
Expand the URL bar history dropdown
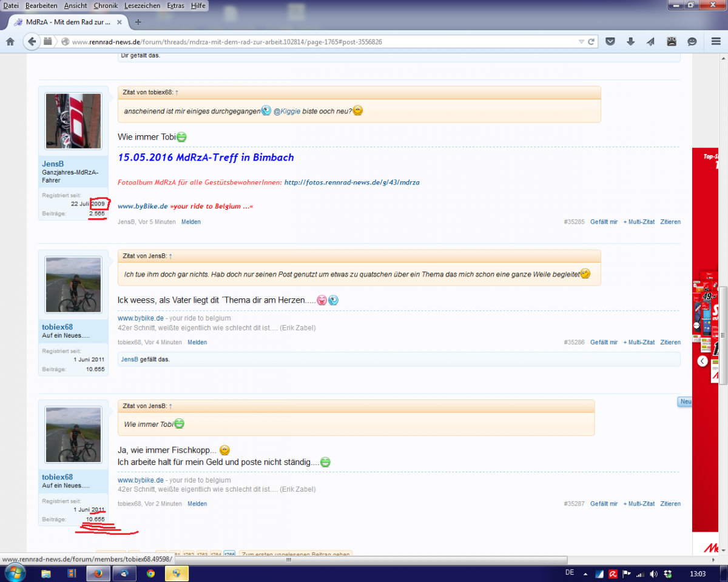[581, 42]
